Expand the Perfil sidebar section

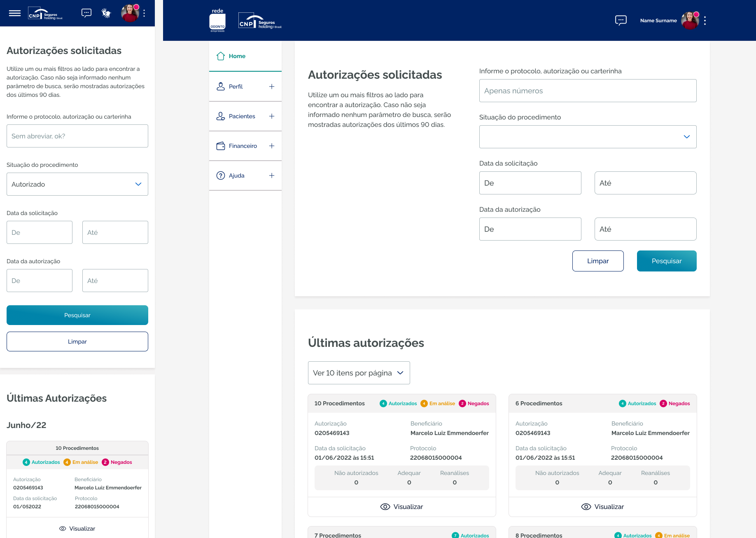click(271, 87)
